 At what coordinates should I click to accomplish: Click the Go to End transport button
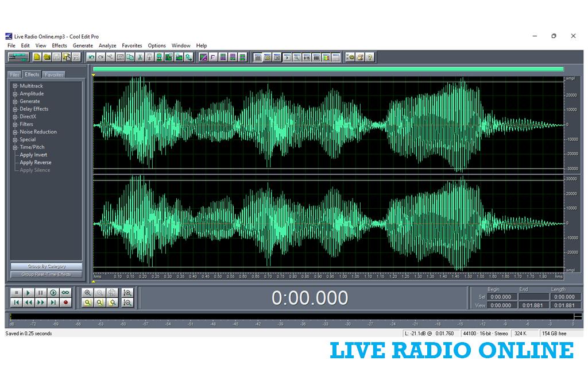pyautogui.click(x=53, y=302)
